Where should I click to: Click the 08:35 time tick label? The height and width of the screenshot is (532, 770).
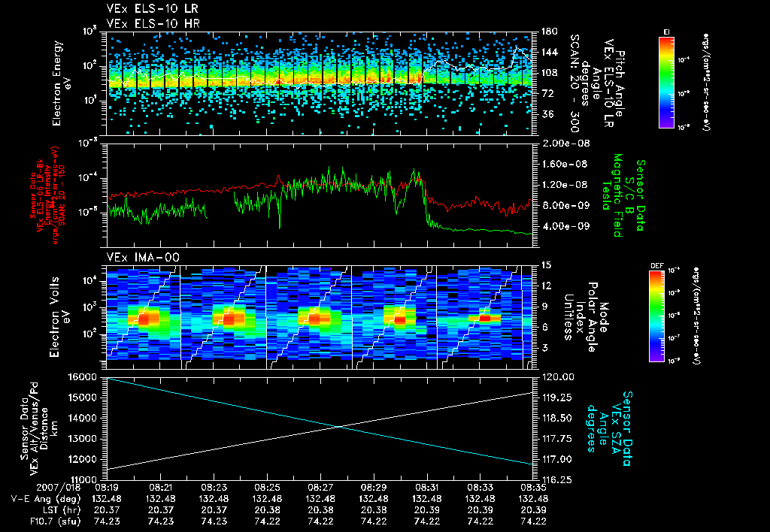tap(534, 487)
